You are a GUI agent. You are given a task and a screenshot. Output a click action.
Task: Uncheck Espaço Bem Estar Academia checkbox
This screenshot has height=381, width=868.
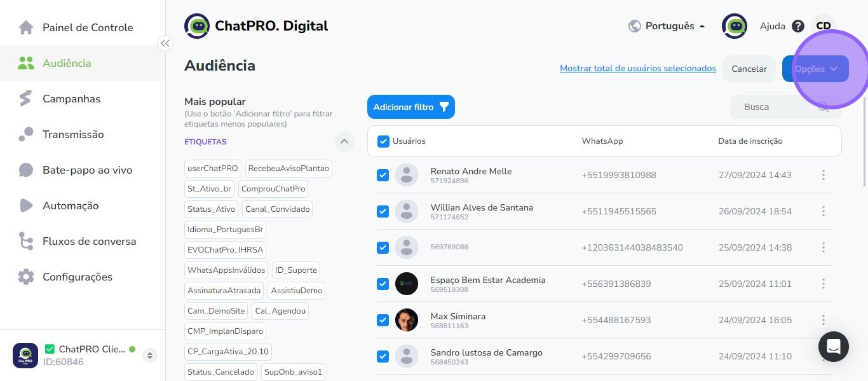coord(383,284)
